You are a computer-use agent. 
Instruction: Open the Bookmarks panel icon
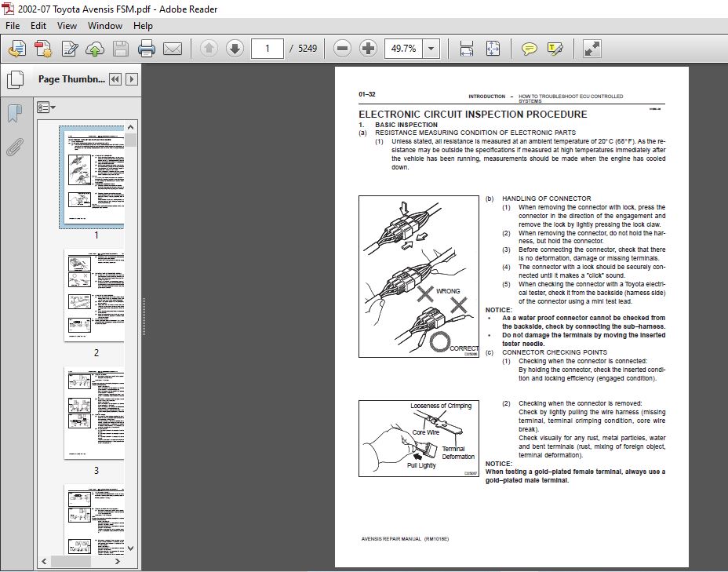15,113
